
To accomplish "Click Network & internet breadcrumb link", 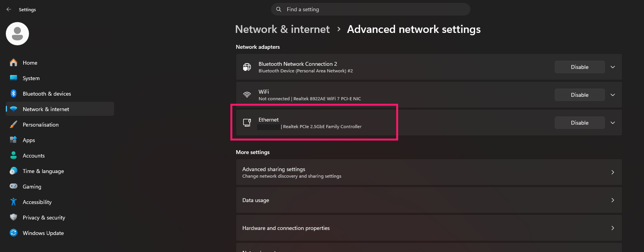I will [x=282, y=29].
